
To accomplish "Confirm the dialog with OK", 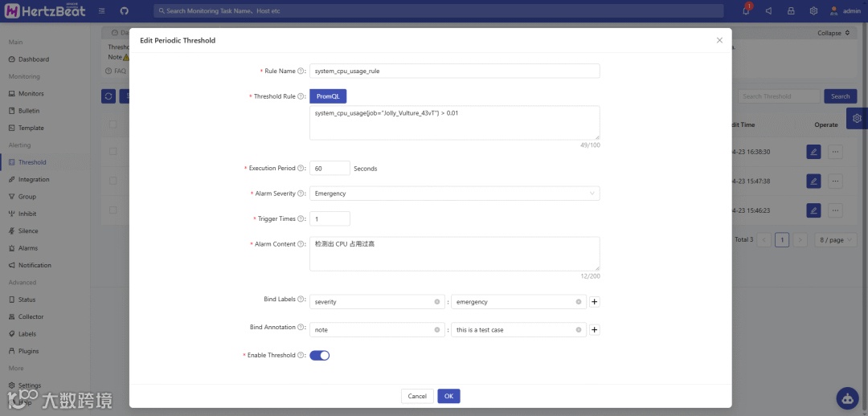I will click(449, 396).
